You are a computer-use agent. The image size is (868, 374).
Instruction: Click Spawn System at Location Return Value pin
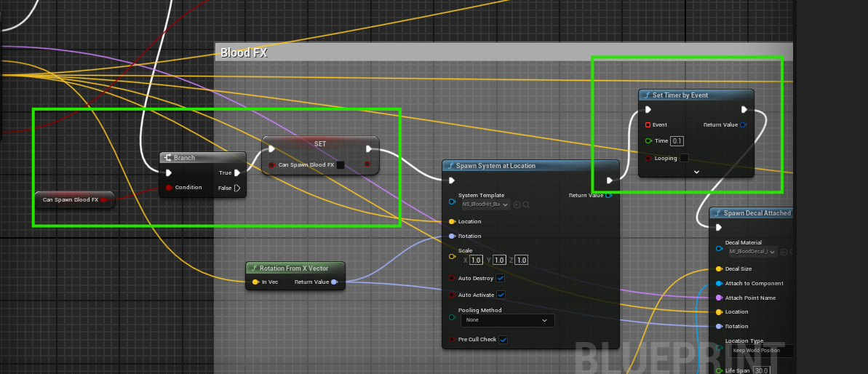609,195
